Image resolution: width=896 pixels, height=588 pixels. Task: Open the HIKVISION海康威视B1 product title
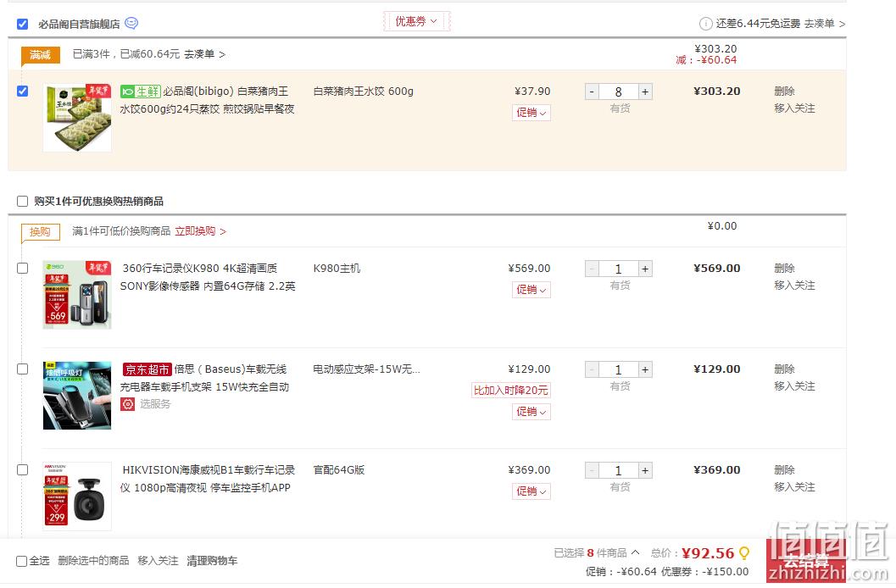[208, 479]
